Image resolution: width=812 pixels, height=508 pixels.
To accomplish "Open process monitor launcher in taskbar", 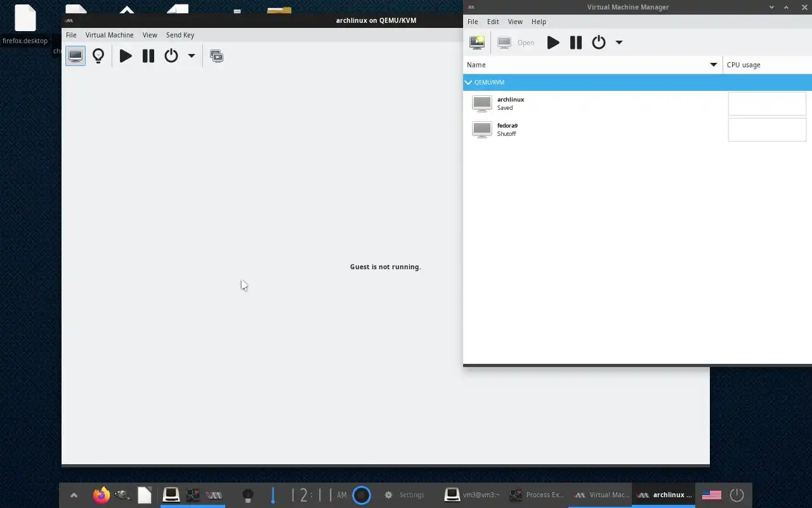I will (x=193, y=495).
